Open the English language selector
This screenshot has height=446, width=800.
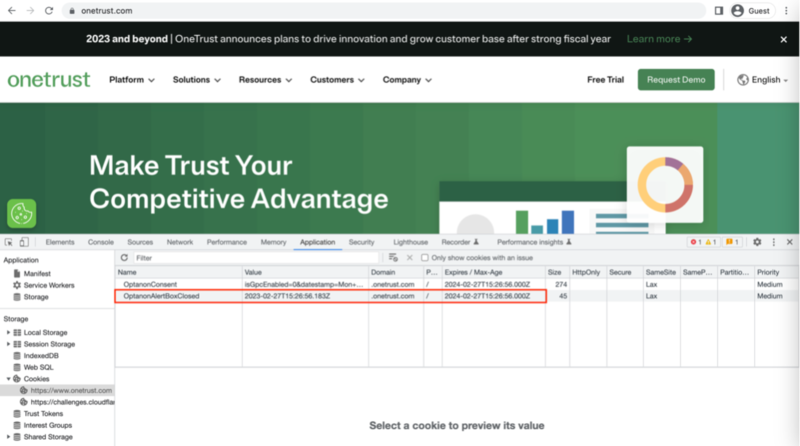tap(765, 80)
